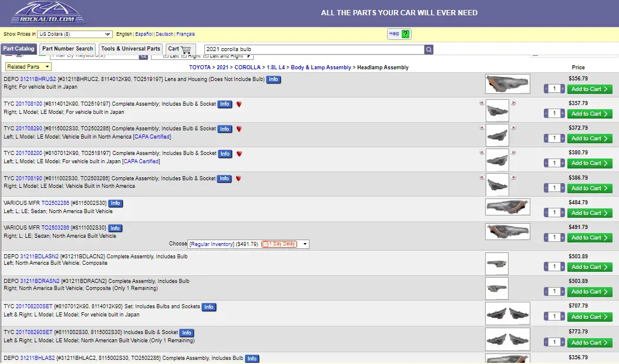
Task: Increase quantity for the $357.79 part
Action: 563,114
